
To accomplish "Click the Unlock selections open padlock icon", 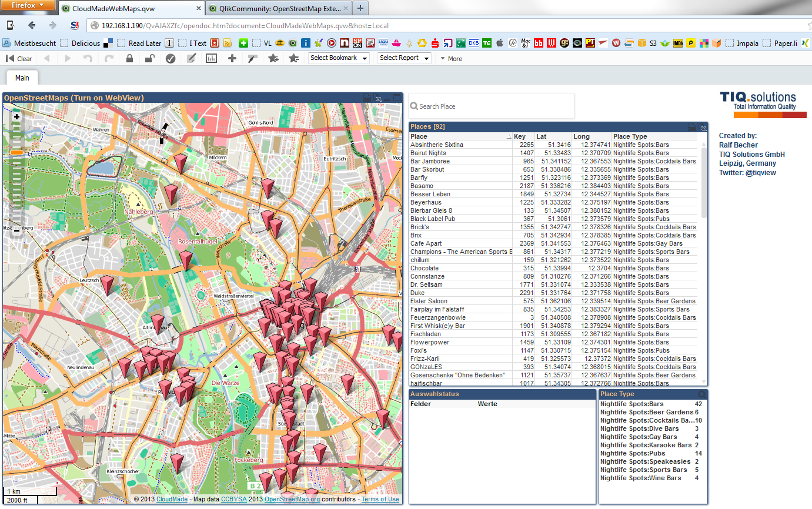I will [149, 58].
